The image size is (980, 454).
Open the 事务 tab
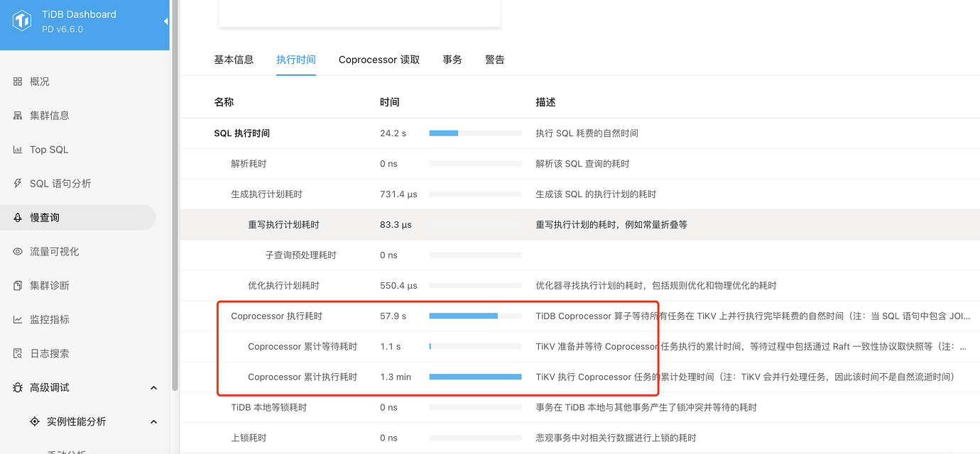[452, 60]
